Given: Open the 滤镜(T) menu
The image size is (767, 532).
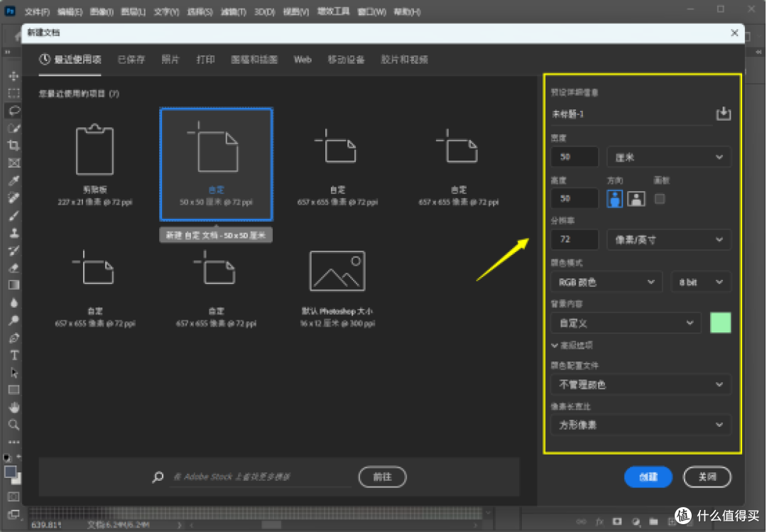Looking at the screenshot, I should point(234,12).
